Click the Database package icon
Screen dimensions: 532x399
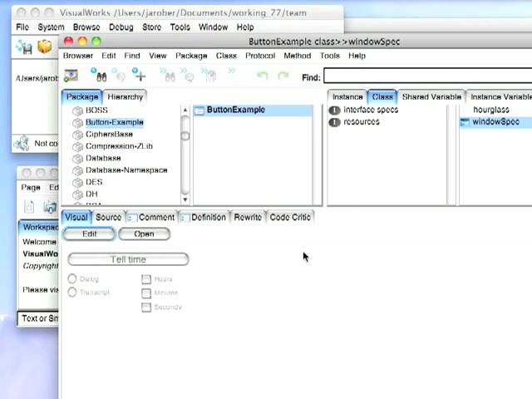point(77,159)
